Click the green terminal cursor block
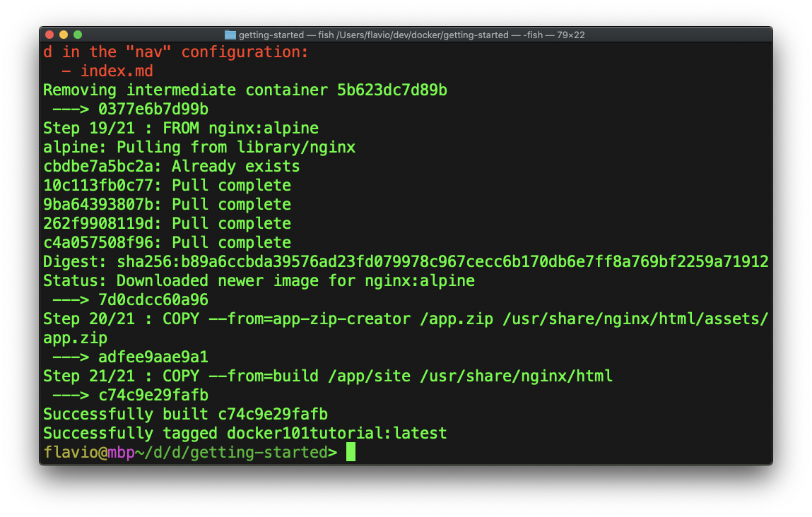Viewport: 812px width, 517px height. 351,452
